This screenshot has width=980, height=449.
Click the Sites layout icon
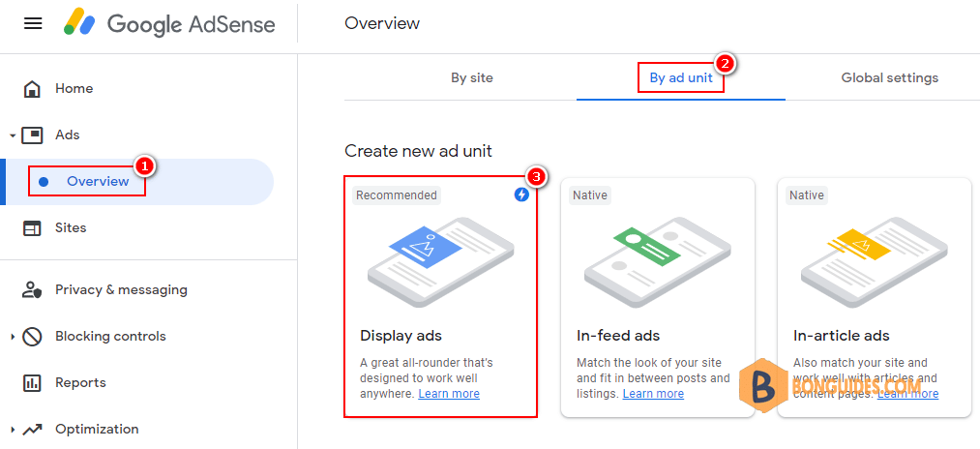click(32, 228)
